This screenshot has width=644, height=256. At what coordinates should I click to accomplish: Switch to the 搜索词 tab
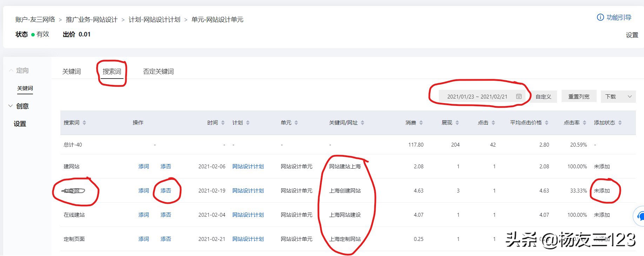click(x=112, y=72)
